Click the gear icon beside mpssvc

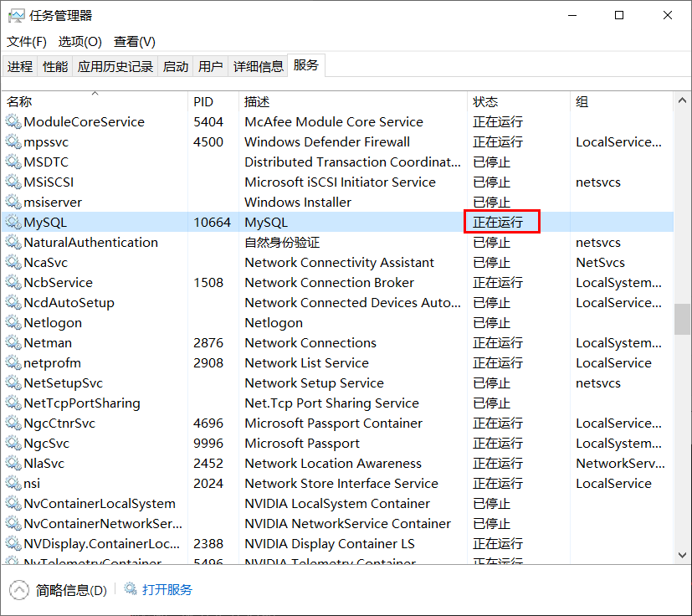13,141
